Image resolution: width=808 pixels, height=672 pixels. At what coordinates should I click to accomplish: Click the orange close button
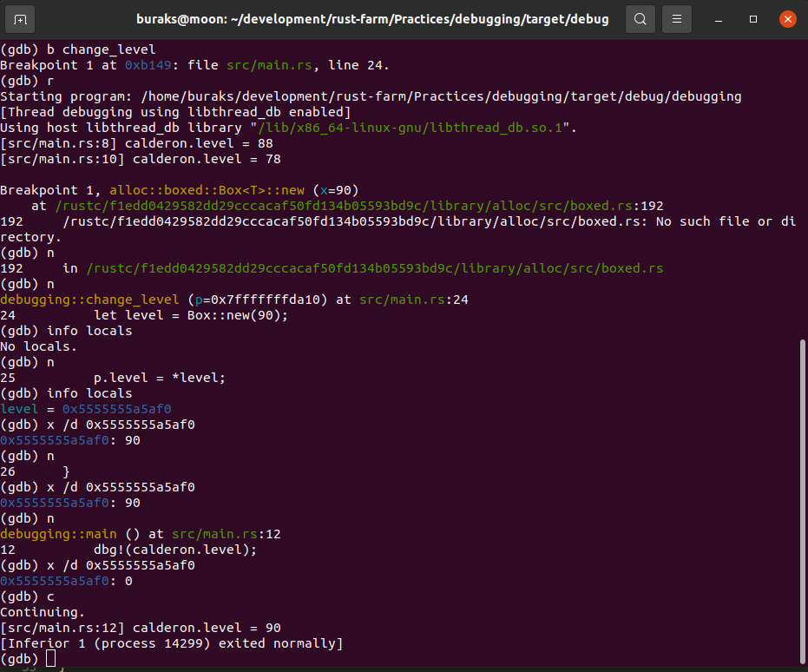tap(787, 18)
